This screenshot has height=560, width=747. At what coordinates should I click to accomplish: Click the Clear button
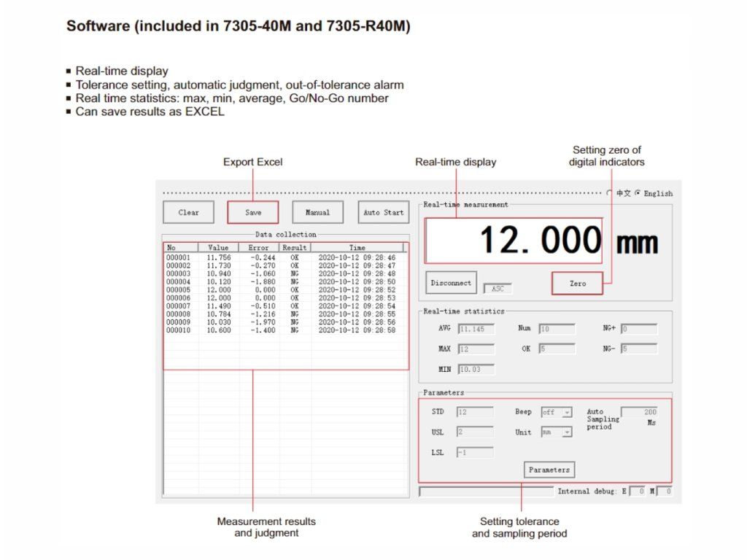188,212
